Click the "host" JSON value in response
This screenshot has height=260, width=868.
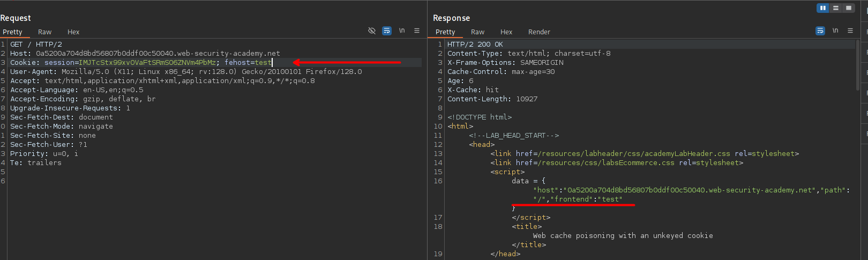point(689,190)
